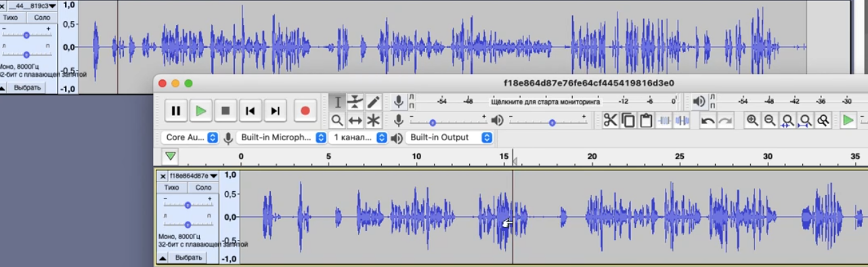Screen dimensions: 868x267
Task: Click Выбрать button on the _44__819c3 track
Action: click(x=28, y=88)
